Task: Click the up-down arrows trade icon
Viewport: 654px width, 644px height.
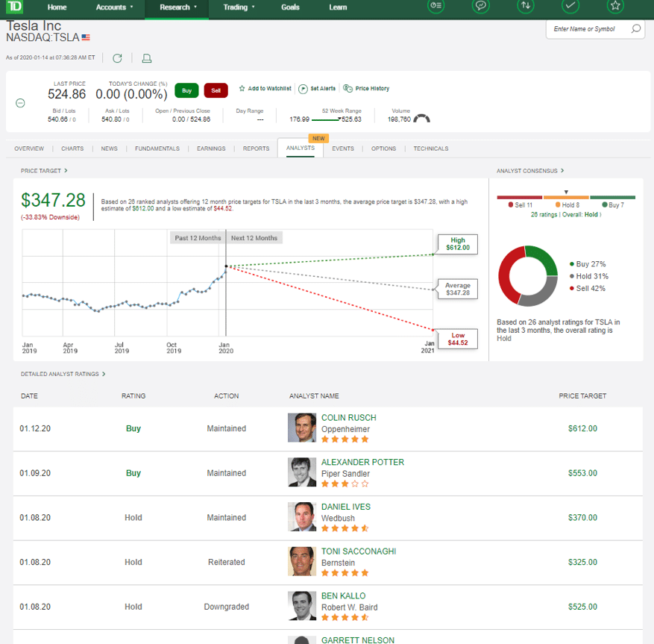Action: pos(526,6)
